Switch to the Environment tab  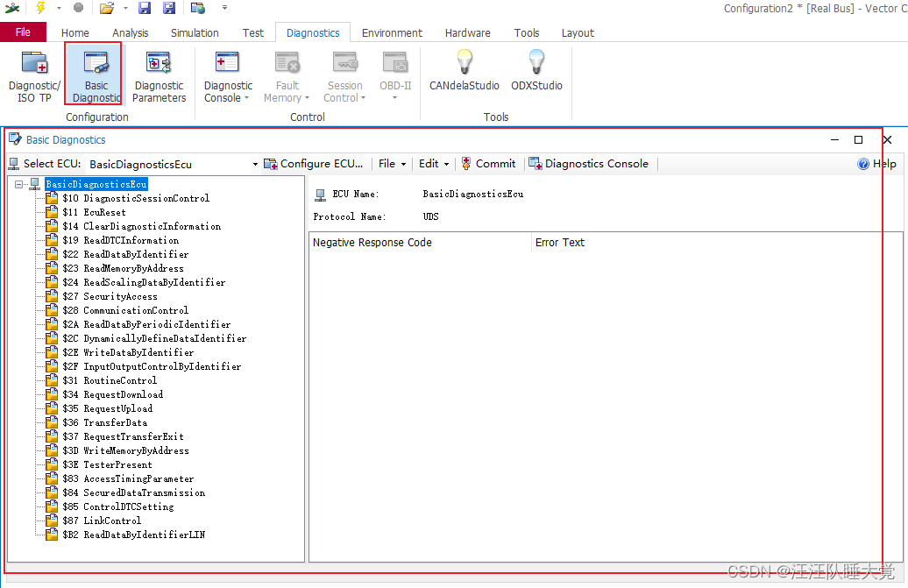click(x=392, y=33)
